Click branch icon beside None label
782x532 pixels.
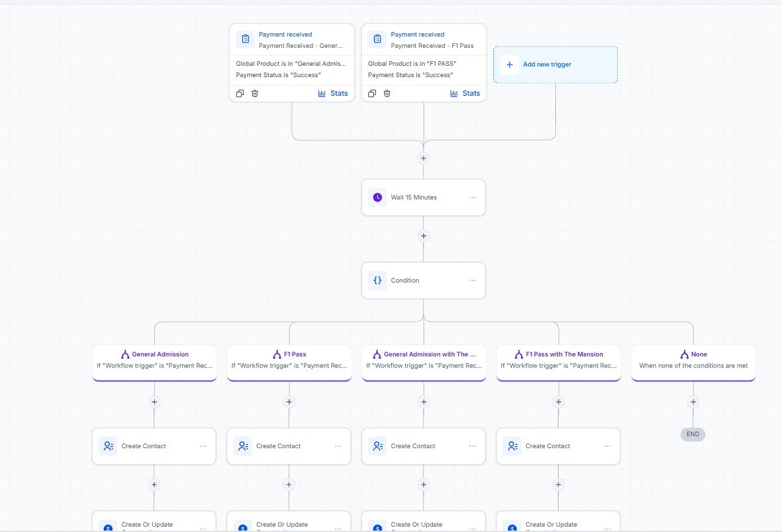[x=684, y=354]
